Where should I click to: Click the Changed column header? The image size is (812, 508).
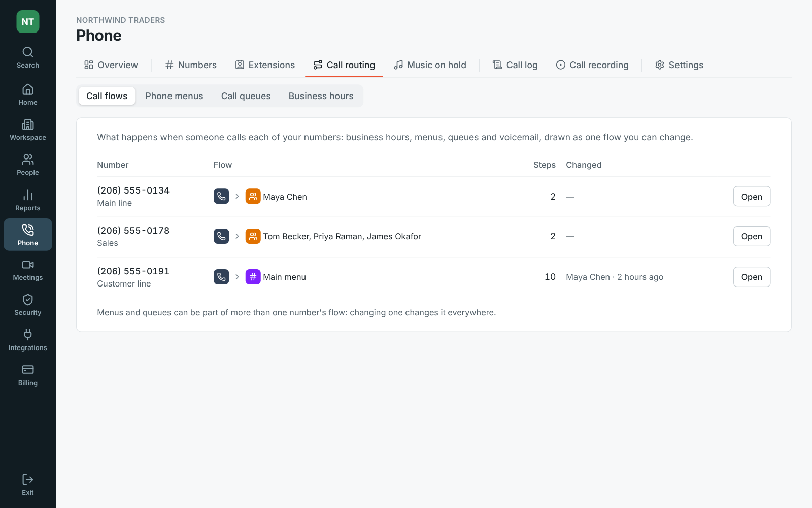584,165
